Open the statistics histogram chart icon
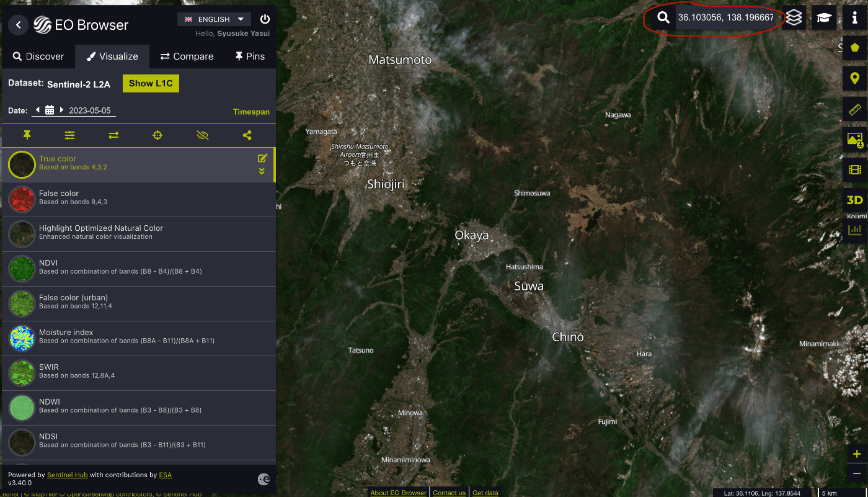The height and width of the screenshot is (497, 868). [x=855, y=230]
